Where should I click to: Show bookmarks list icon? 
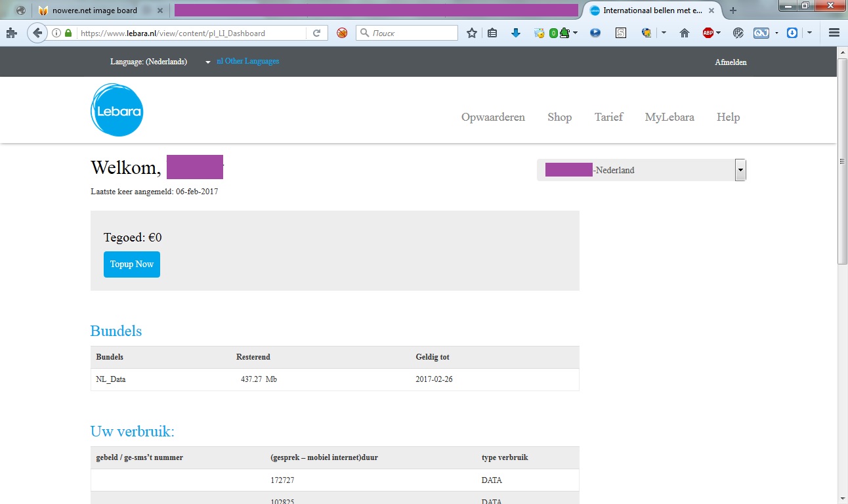[x=492, y=33]
